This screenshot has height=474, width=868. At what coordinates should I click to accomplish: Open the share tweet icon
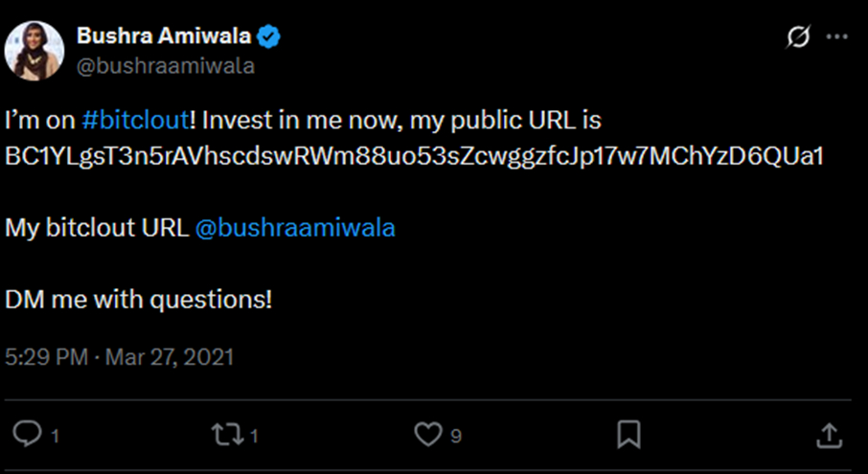[x=829, y=435]
